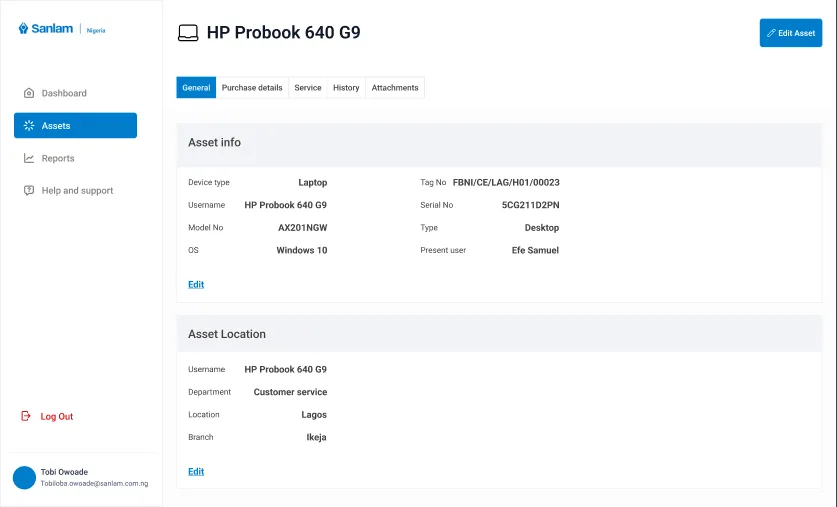Viewport: 837px width, 507px height.
Task: Click the OS value Windows 10
Action: (302, 250)
